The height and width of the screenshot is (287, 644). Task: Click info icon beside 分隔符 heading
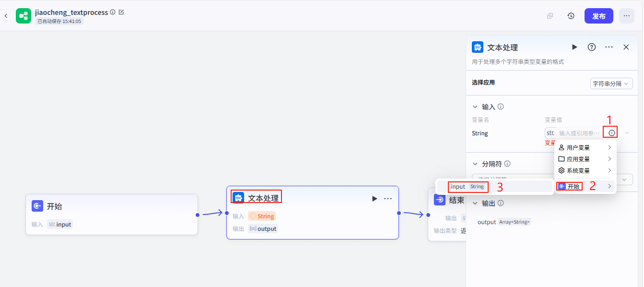(507, 164)
